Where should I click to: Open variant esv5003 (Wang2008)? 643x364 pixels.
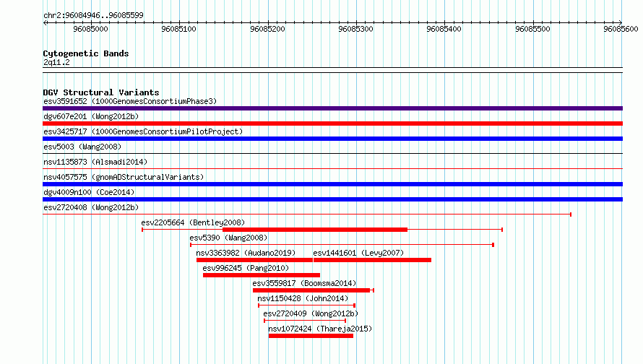82,147
